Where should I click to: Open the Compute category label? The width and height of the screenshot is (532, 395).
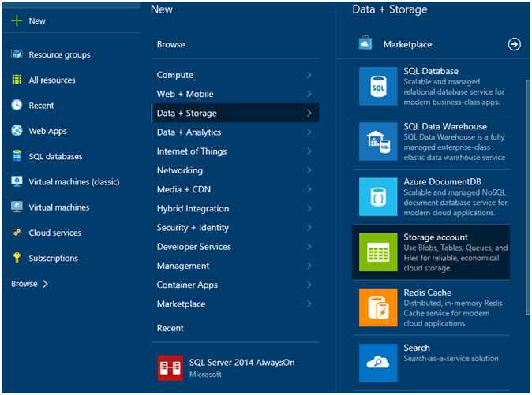[174, 75]
